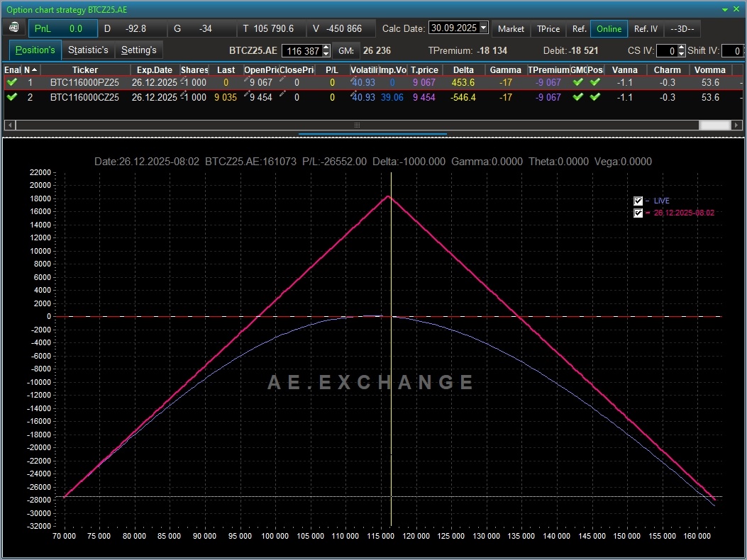This screenshot has height=560, width=747.
Task: Edit OpenPrice pencil icon in row 1
Action: click(247, 80)
